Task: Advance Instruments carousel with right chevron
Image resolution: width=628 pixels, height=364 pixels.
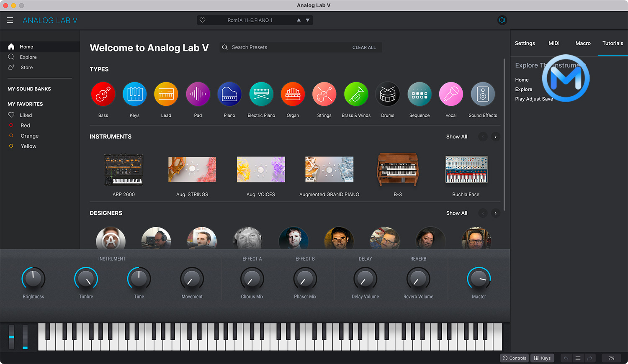Action: coord(495,136)
